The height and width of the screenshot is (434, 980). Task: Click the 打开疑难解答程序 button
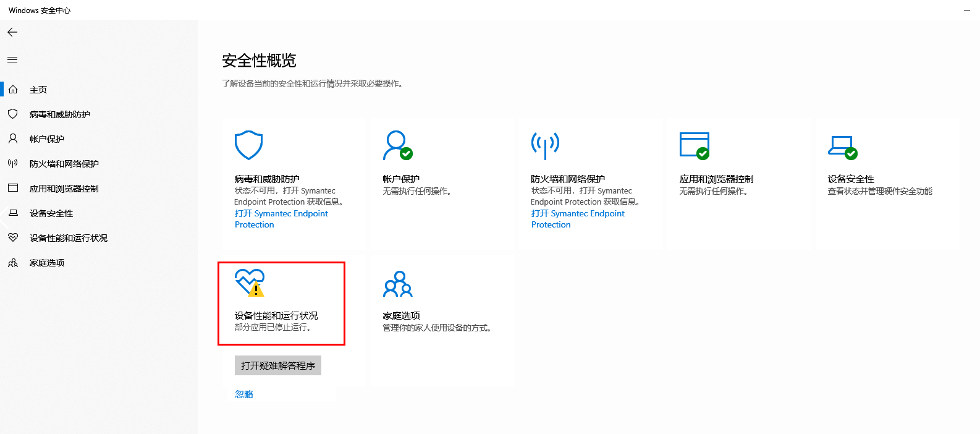(277, 365)
